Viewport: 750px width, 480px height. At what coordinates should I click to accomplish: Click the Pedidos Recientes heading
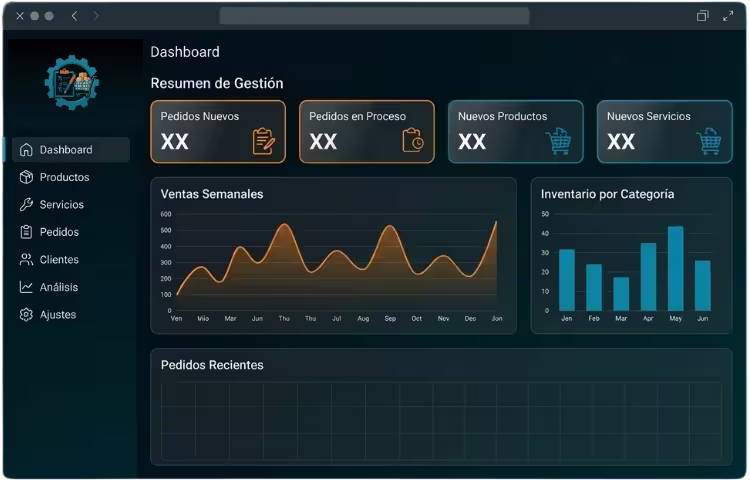click(212, 365)
